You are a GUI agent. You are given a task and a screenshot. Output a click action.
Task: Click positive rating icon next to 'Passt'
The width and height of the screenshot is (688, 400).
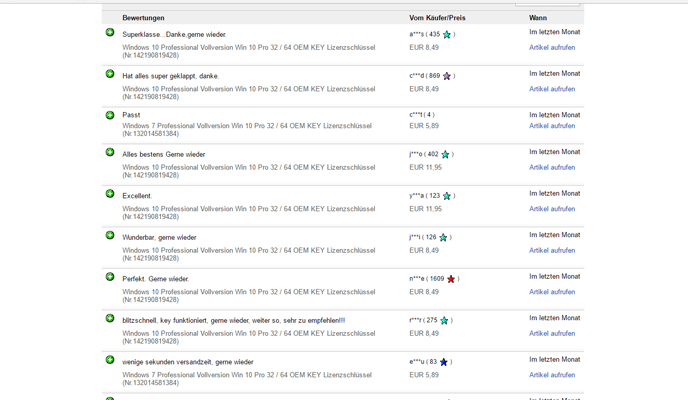[x=110, y=115]
